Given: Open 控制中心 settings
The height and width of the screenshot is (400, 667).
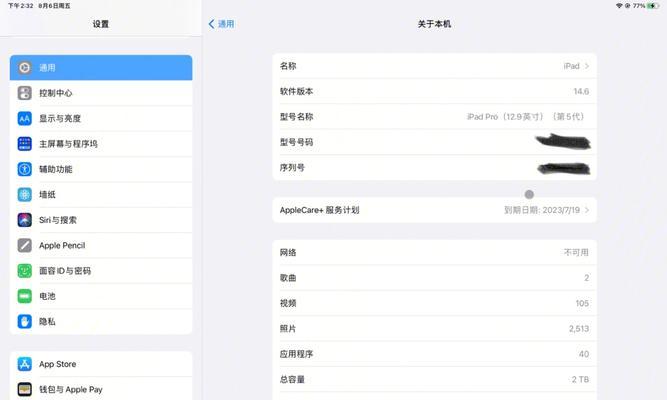Looking at the screenshot, I should [x=101, y=93].
